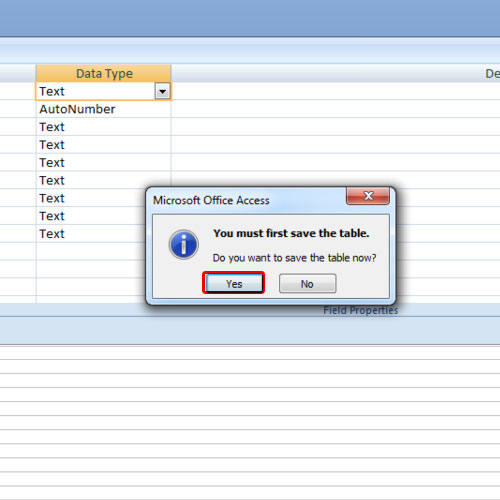Click the 'Microsoft Office Access' dialog title
500x500 pixels.
point(211,200)
